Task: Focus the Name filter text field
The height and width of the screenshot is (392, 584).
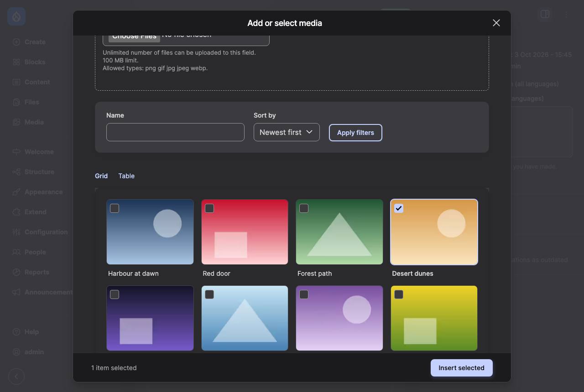Action: [x=175, y=132]
